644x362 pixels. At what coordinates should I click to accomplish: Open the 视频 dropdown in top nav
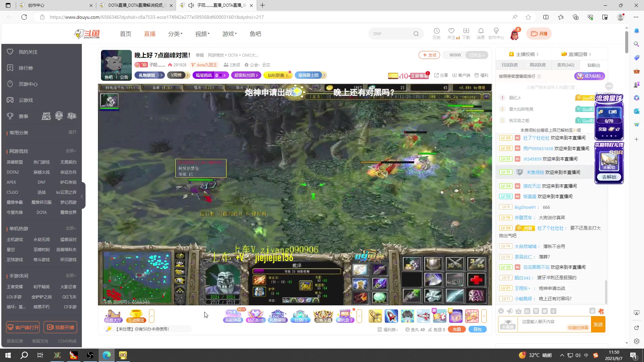202,34
